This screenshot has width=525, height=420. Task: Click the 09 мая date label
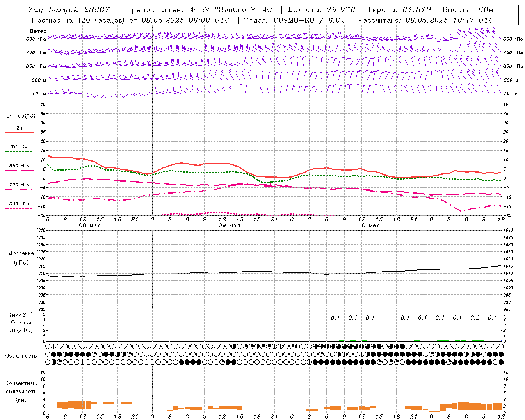point(229,226)
